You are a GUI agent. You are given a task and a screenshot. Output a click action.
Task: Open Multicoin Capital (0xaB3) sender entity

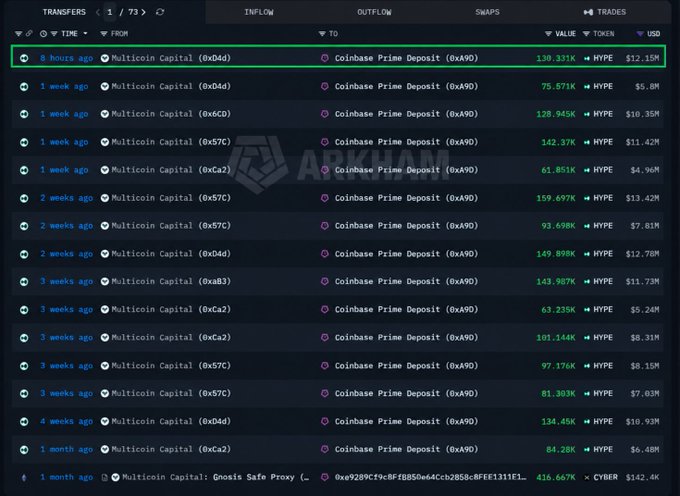tap(171, 281)
